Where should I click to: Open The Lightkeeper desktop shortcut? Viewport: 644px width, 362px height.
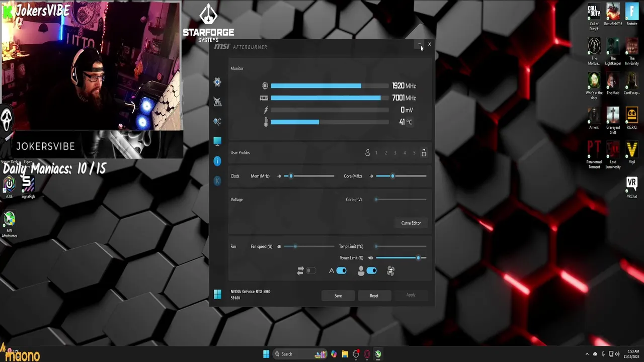click(x=613, y=51)
